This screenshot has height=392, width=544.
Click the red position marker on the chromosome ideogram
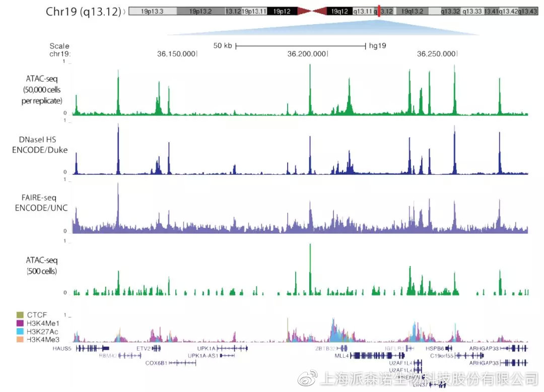pyautogui.click(x=378, y=11)
